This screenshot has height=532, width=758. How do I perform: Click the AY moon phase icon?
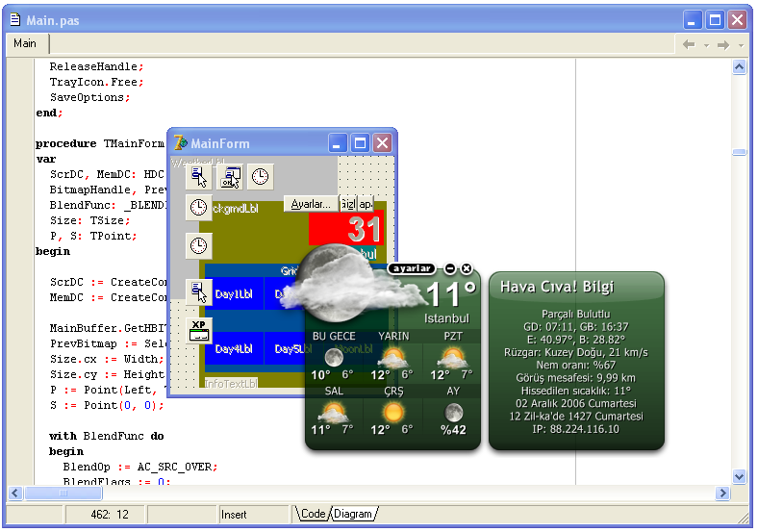[453, 413]
